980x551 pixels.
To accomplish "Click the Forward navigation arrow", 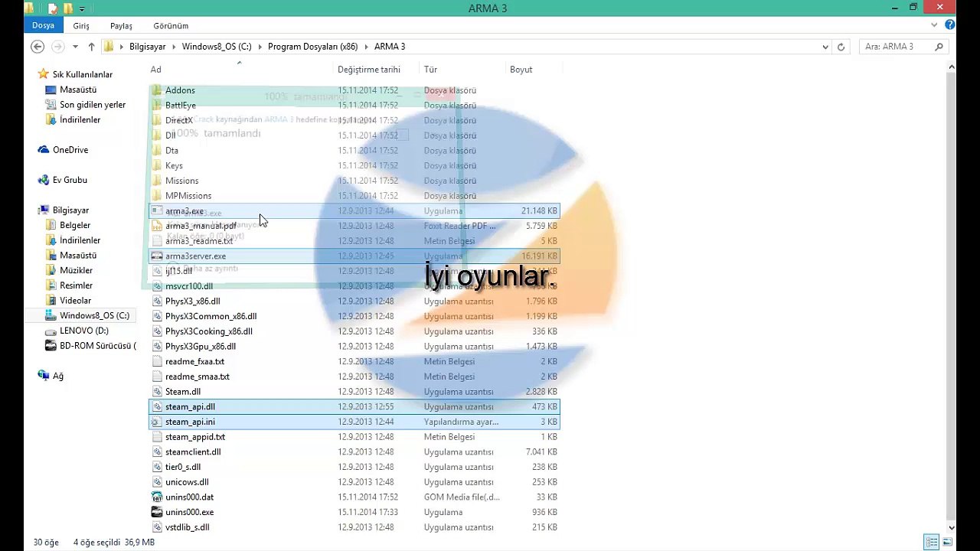I will pyautogui.click(x=57, y=47).
